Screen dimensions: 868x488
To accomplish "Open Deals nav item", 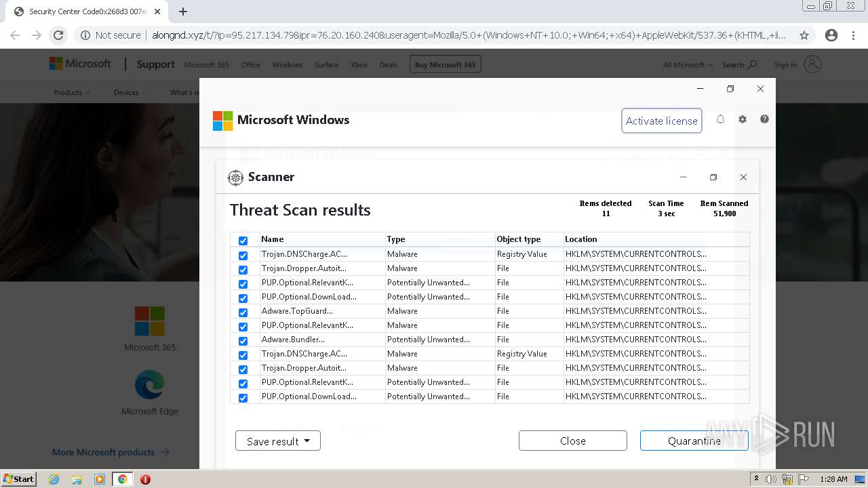I will click(388, 64).
